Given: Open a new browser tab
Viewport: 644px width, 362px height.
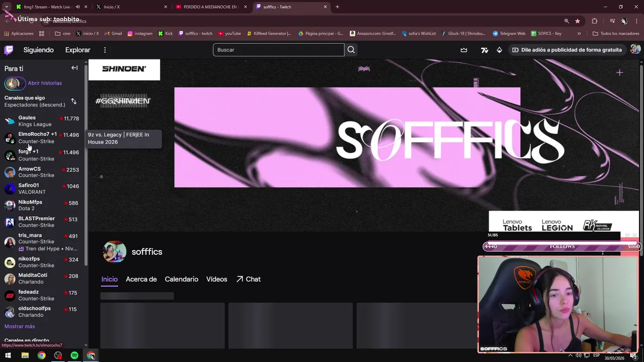Looking at the screenshot, I should click(337, 7).
